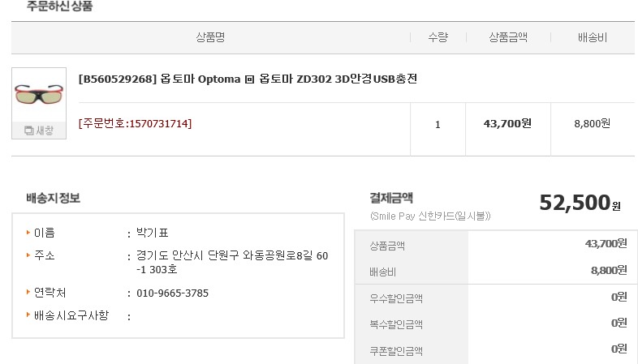This screenshot has width=638, height=364.
Task: Click the 상품금액 column header
Action: point(508,37)
